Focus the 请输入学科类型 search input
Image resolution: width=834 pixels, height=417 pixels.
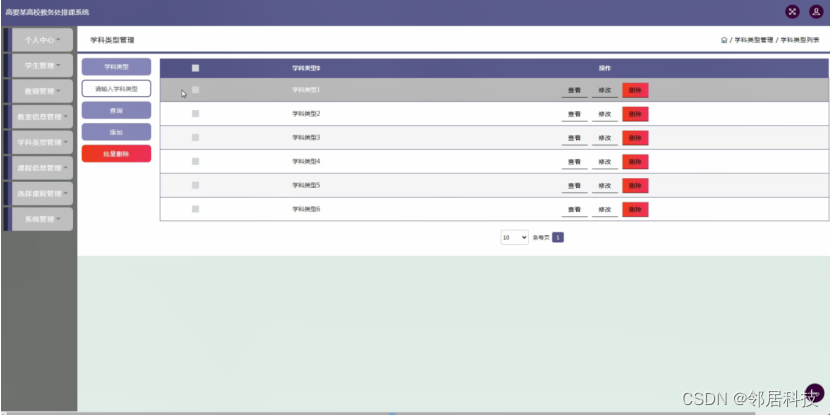[x=116, y=89]
